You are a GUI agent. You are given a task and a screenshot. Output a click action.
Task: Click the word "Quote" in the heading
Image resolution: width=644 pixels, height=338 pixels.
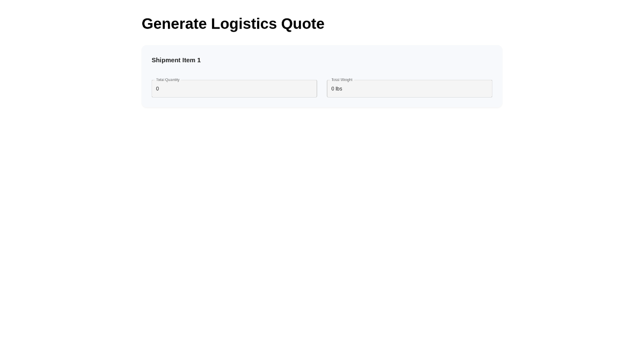pyautogui.click(x=303, y=24)
